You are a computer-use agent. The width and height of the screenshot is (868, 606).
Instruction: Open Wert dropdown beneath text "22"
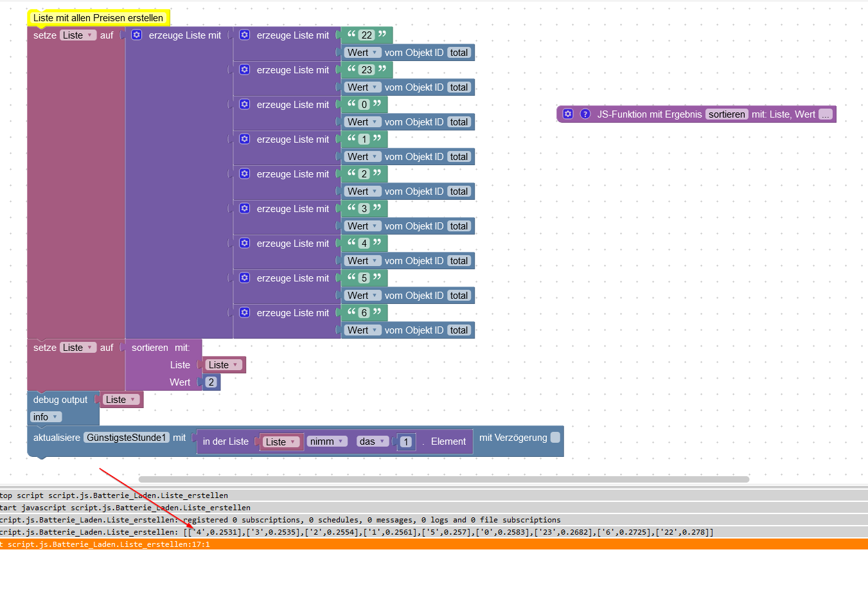[363, 53]
